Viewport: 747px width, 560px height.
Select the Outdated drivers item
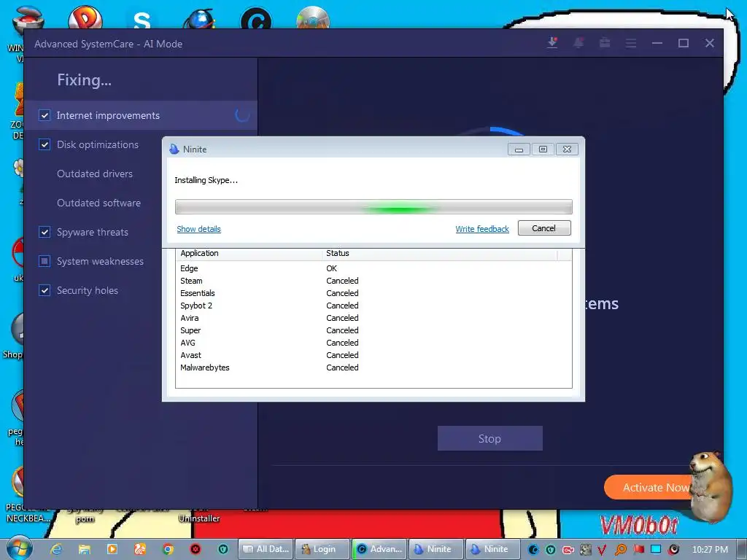coord(95,174)
